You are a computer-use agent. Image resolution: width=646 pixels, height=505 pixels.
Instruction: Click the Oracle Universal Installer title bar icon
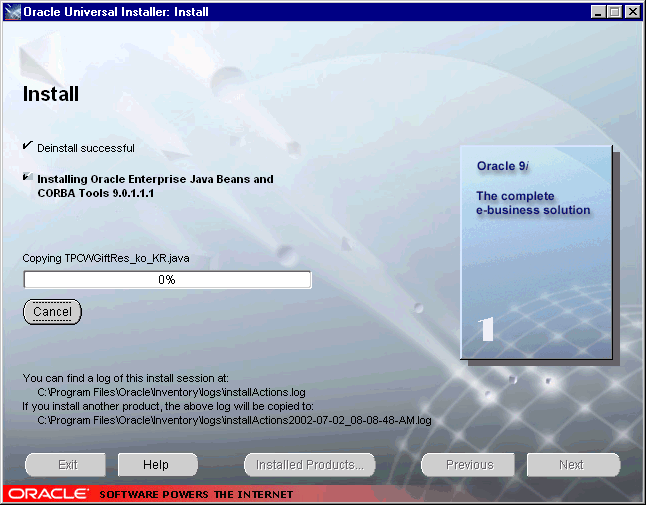(x=12, y=12)
